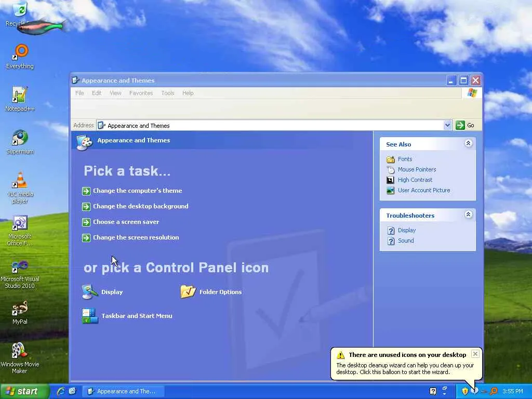
Task: Click the Display troubleshooter help icon
Action: 391,230
